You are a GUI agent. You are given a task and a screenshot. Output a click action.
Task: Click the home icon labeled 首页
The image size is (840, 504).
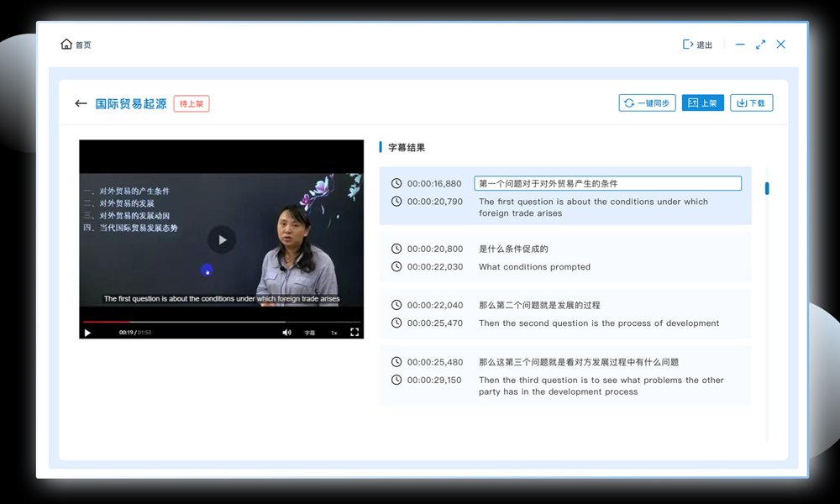67,45
